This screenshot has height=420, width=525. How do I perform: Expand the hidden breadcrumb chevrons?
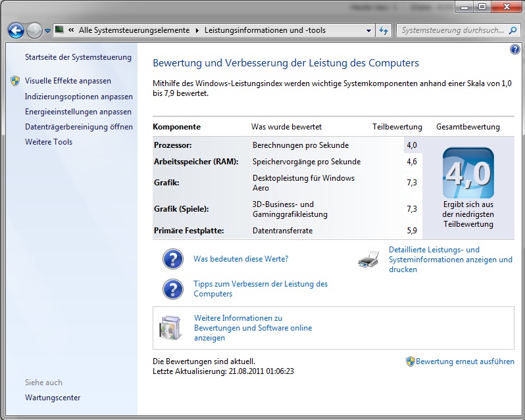coord(71,30)
